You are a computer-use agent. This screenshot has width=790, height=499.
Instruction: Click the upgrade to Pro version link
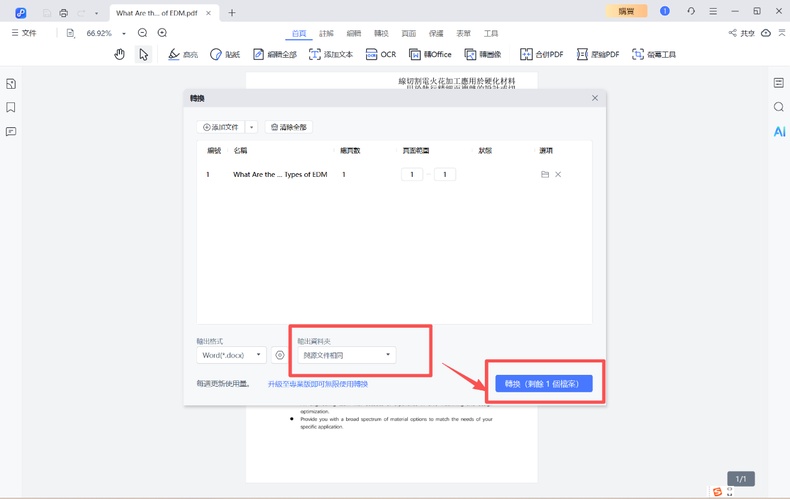(317, 384)
